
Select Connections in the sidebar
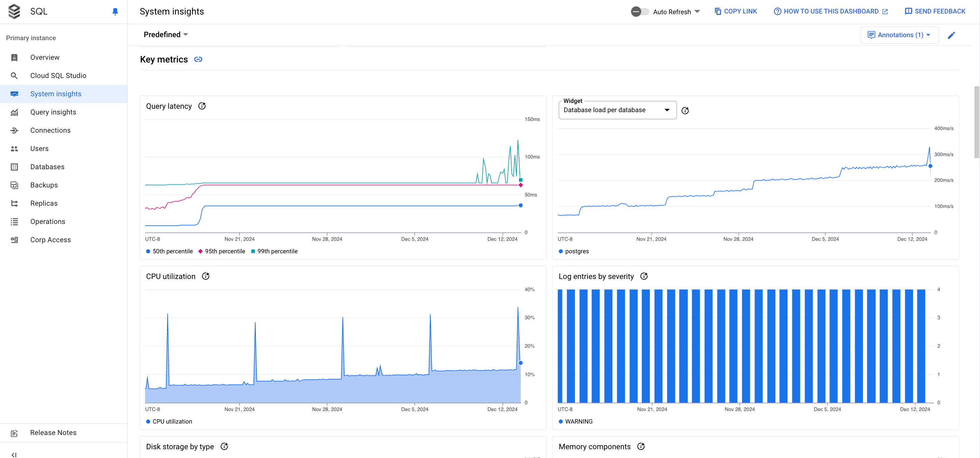coord(50,130)
